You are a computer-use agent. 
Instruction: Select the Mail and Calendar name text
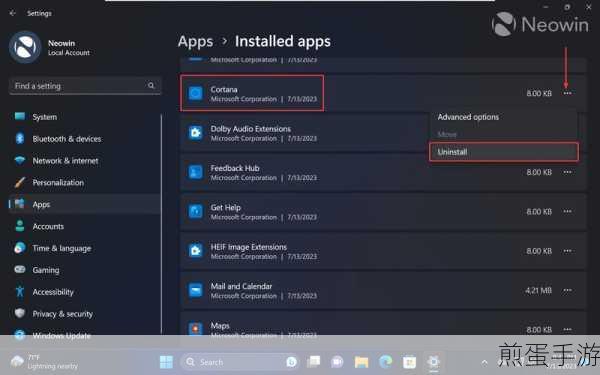[x=241, y=286]
